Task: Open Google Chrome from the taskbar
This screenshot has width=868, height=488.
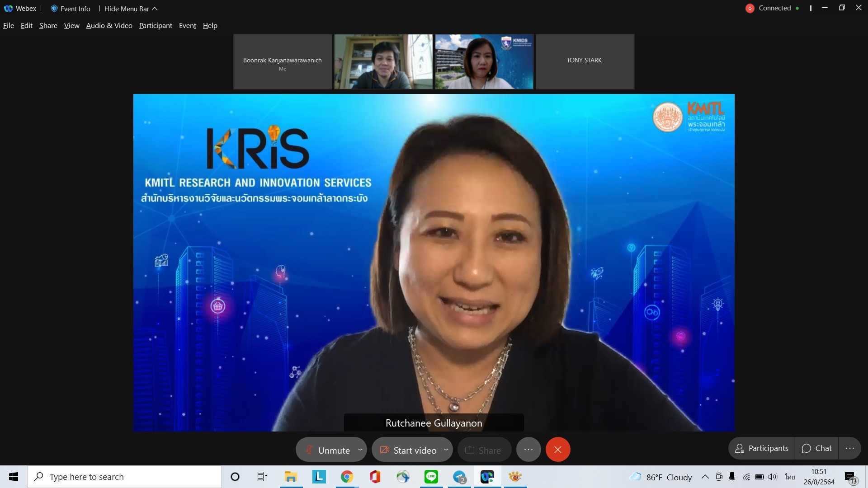Action: pos(347,477)
